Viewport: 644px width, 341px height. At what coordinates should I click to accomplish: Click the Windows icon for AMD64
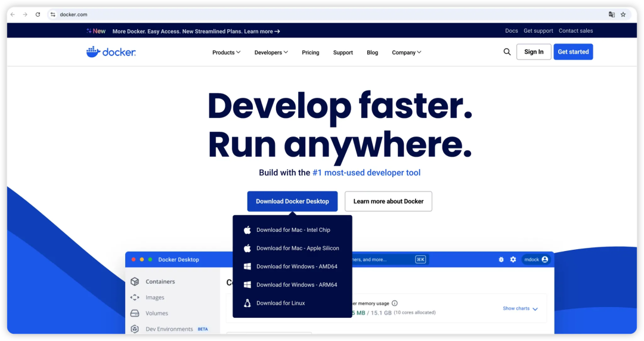247,266
